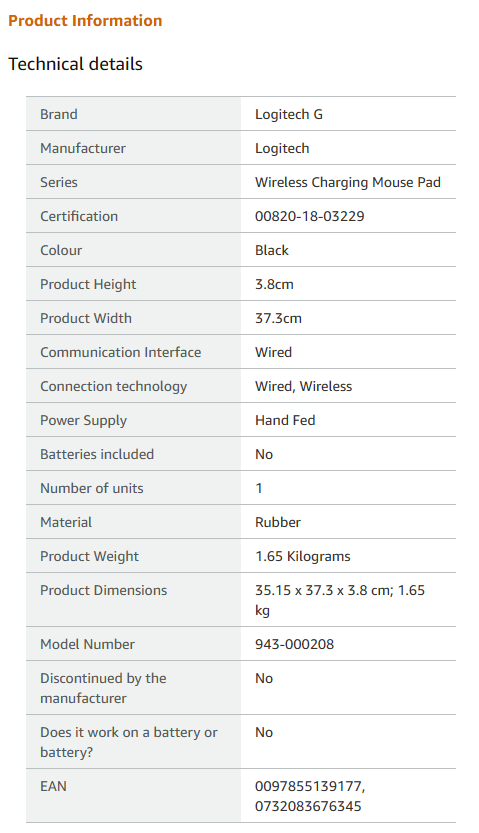The image size is (479, 833).
Task: Click the Product Weight value 1.65 Kilograms
Action: (303, 556)
